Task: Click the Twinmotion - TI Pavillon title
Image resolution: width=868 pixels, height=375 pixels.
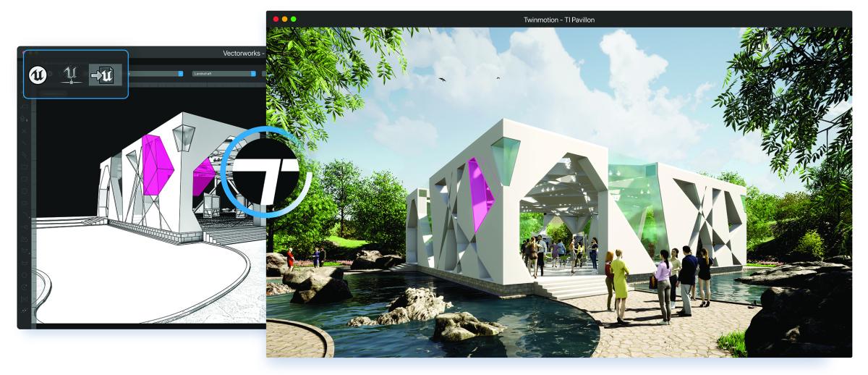Action: 559,20
